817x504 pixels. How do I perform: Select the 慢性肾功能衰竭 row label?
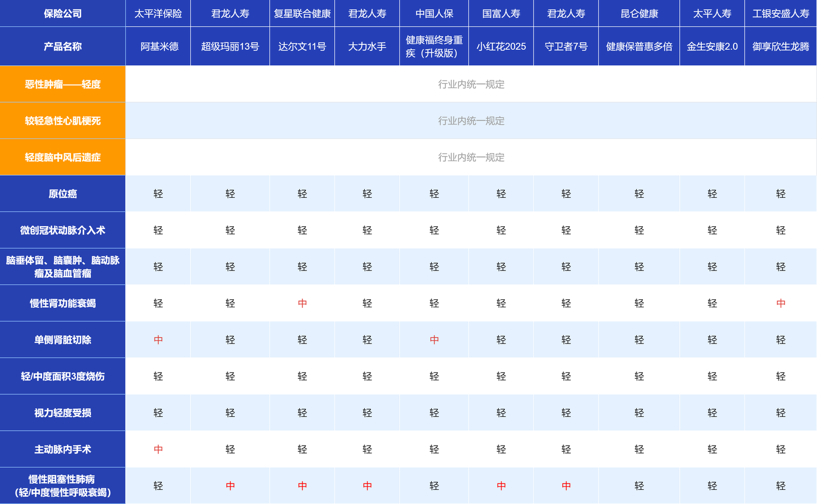tap(62, 303)
